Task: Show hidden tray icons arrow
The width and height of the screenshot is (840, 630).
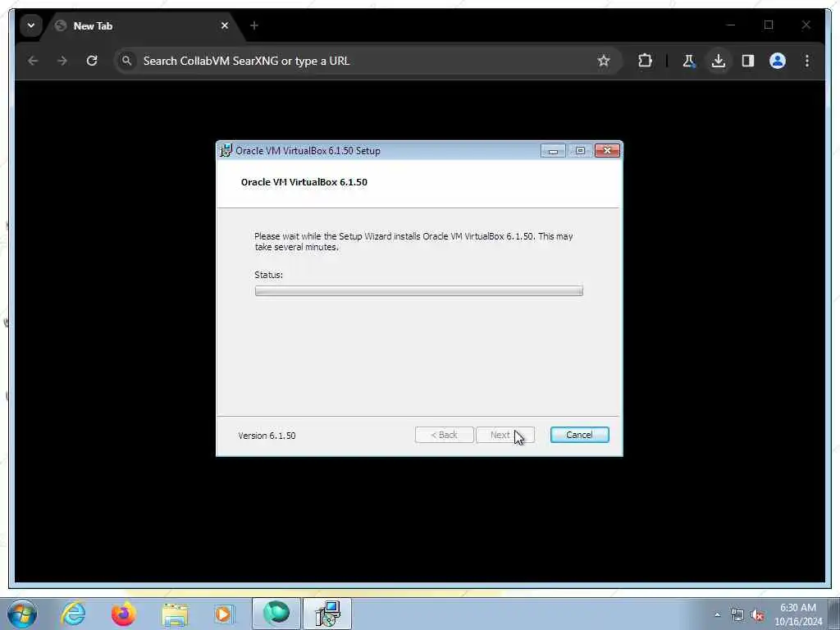Action: tap(717, 614)
